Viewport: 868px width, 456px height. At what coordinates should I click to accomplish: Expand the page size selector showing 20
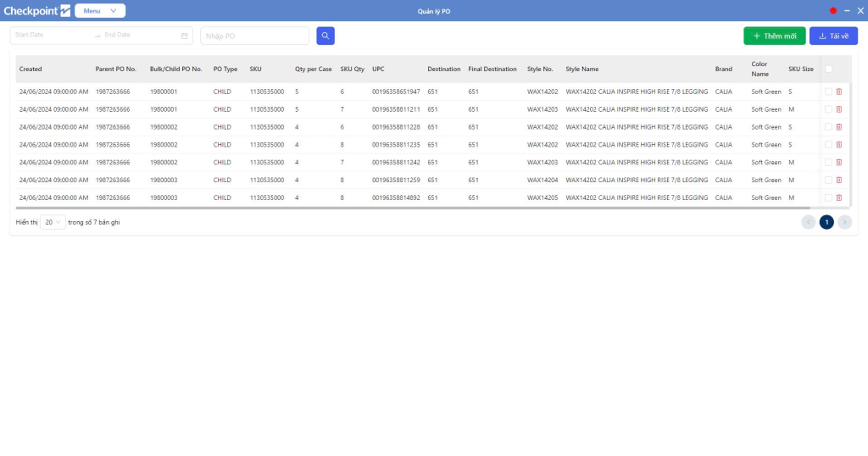53,222
